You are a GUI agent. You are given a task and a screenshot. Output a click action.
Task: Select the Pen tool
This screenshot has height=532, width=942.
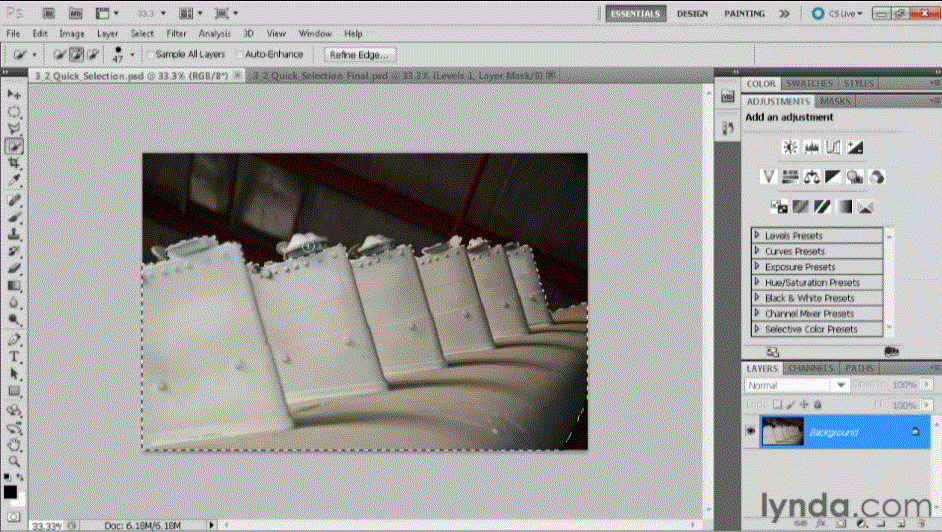click(x=14, y=340)
